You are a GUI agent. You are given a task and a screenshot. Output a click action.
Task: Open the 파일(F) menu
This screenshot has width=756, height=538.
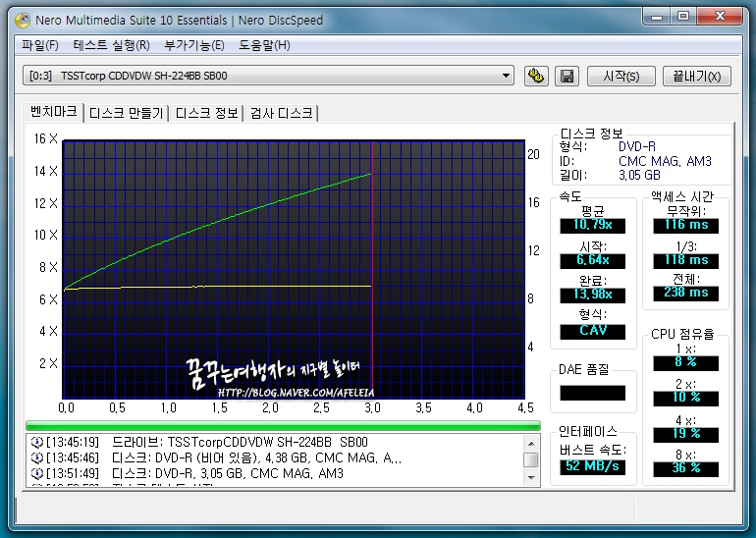pos(40,45)
